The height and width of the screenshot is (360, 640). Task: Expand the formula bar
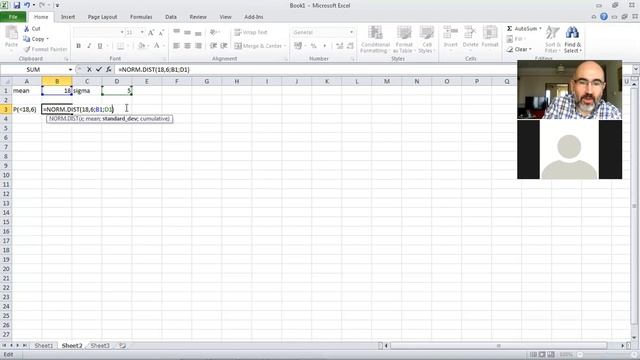pyautogui.click(x=636, y=69)
